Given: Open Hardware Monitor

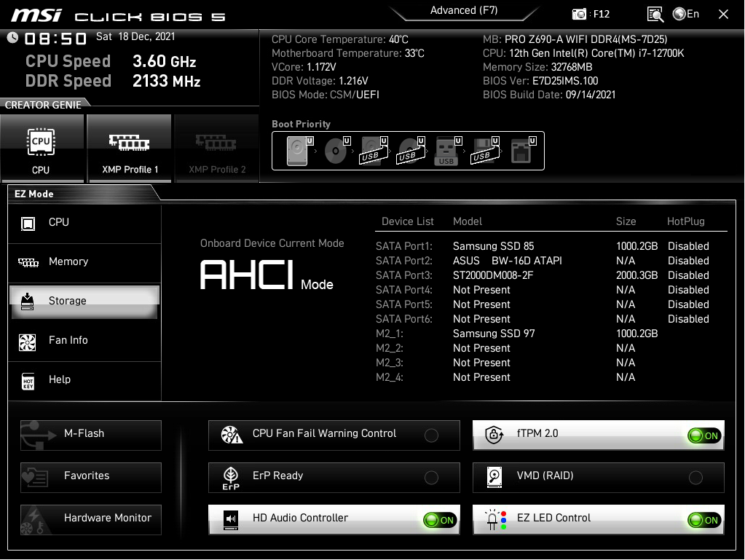Looking at the screenshot, I should 91,520.
